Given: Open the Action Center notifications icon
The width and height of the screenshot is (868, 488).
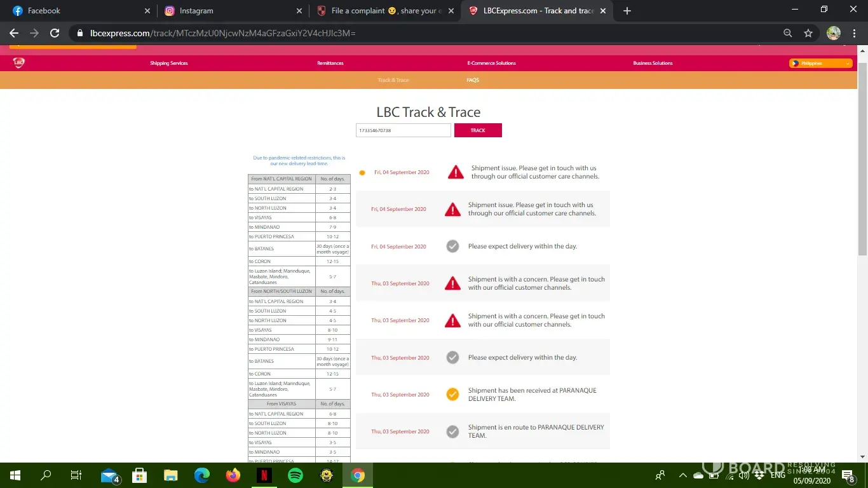Looking at the screenshot, I should point(848,475).
